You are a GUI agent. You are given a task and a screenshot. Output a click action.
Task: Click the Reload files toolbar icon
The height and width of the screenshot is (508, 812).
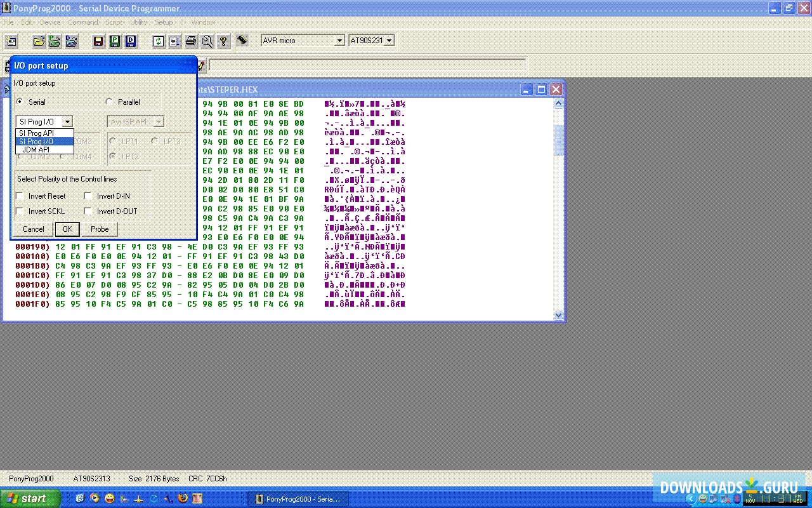pyautogui.click(x=159, y=41)
